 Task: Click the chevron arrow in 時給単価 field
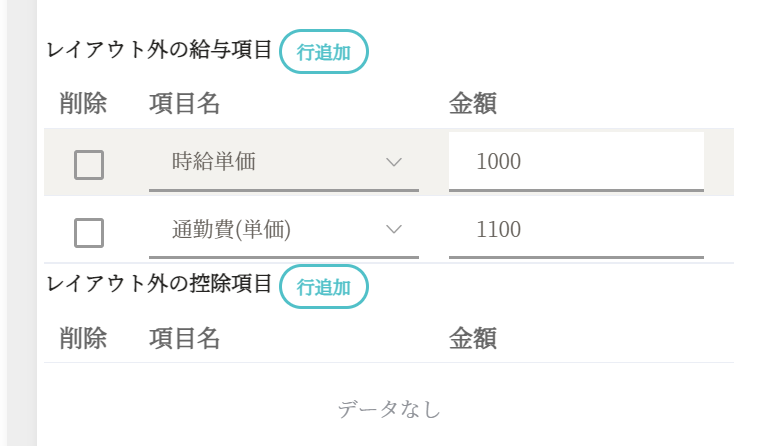[394, 162]
